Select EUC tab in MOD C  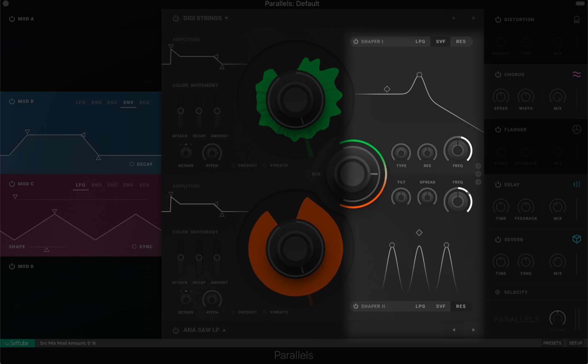(112, 185)
